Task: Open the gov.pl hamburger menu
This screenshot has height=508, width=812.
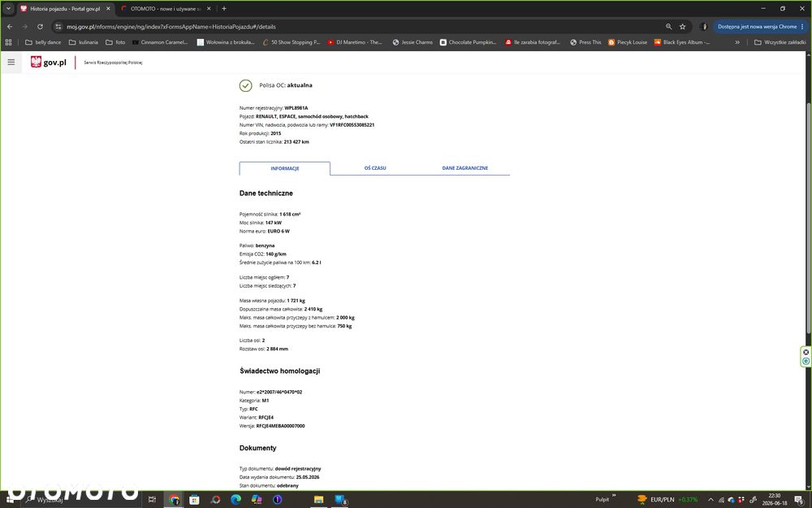Action: tap(11, 63)
